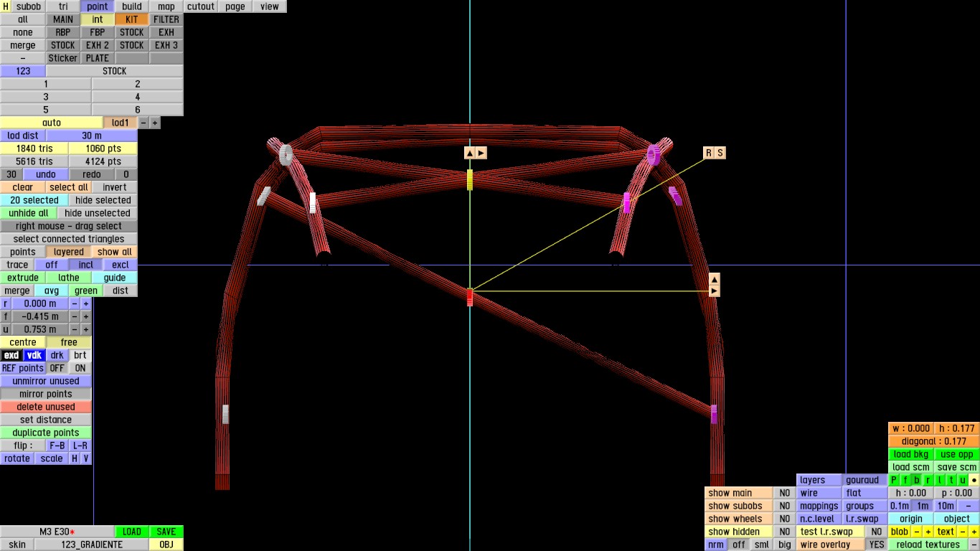This screenshot has width=980, height=551.
Task: Click the red delete unused button
Action: (46, 407)
